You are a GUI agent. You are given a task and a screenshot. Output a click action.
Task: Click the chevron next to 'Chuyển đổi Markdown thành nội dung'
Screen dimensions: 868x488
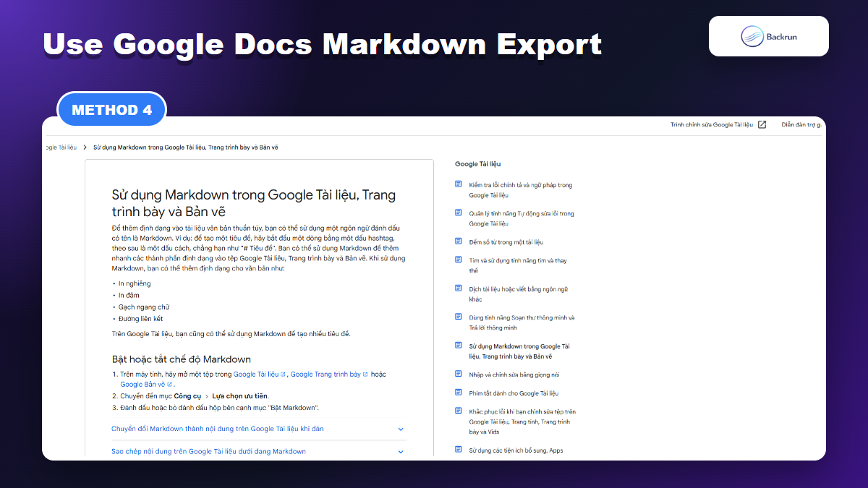coord(401,429)
